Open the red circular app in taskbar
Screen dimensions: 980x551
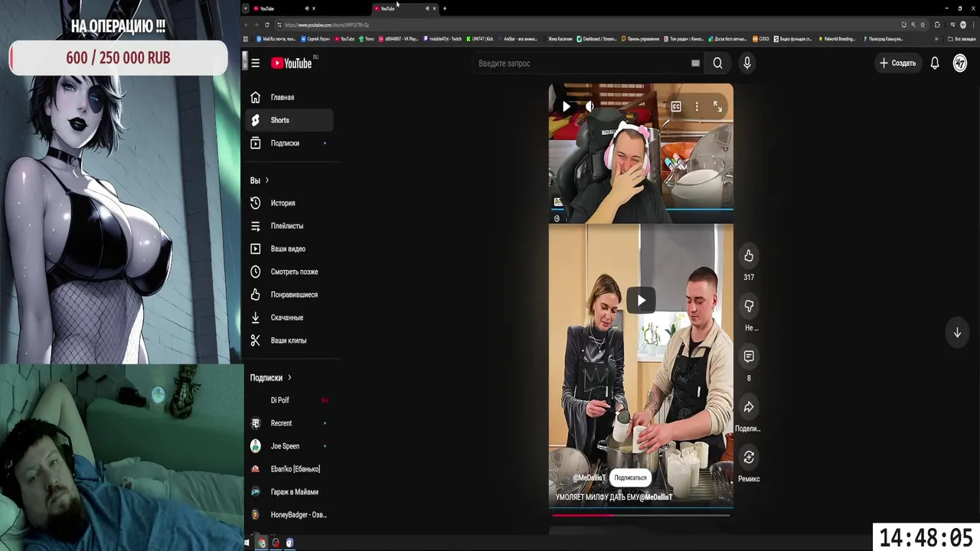276,543
